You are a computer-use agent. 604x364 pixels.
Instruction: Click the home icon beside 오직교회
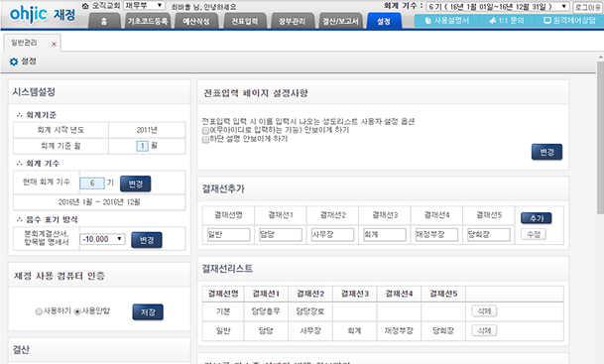coord(85,6)
